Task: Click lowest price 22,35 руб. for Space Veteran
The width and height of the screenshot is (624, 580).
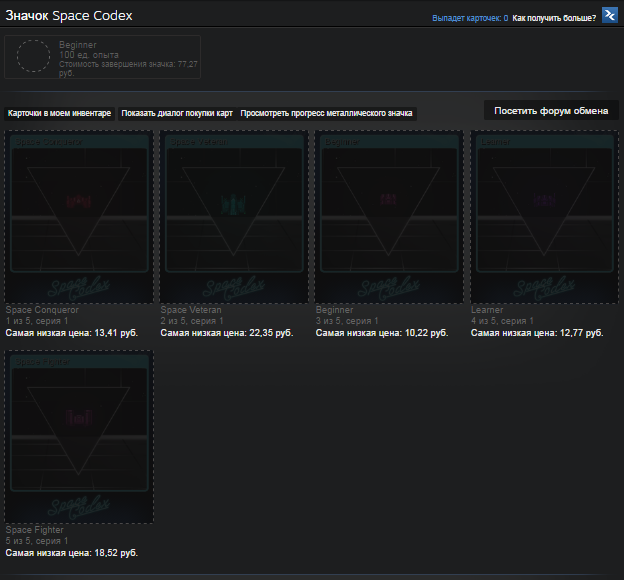Action: 227,333
